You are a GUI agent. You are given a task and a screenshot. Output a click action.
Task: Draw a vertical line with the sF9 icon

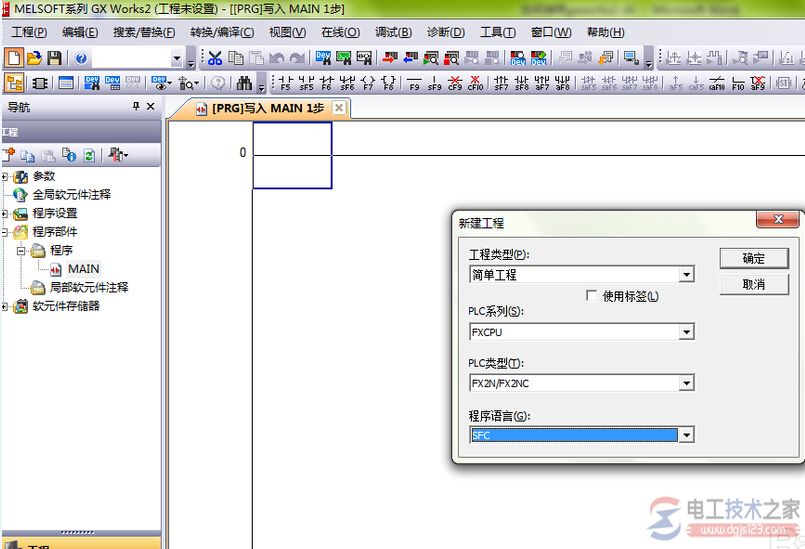(x=434, y=83)
